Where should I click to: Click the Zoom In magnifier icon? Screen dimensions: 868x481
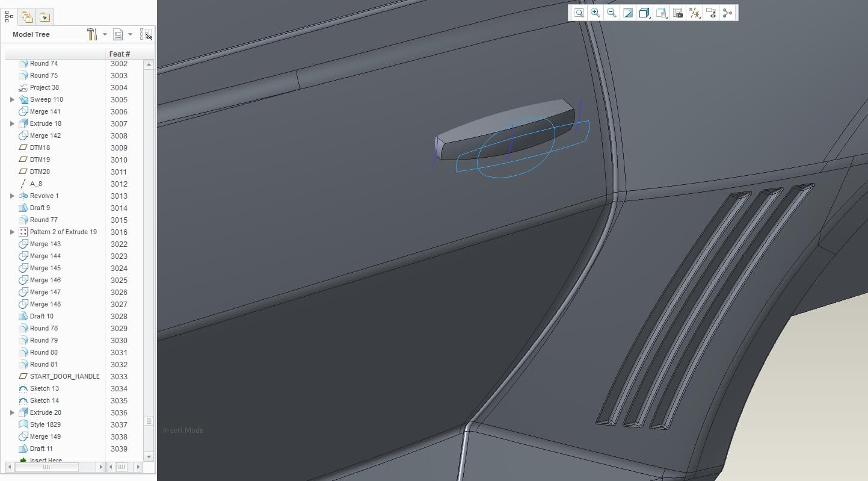596,13
